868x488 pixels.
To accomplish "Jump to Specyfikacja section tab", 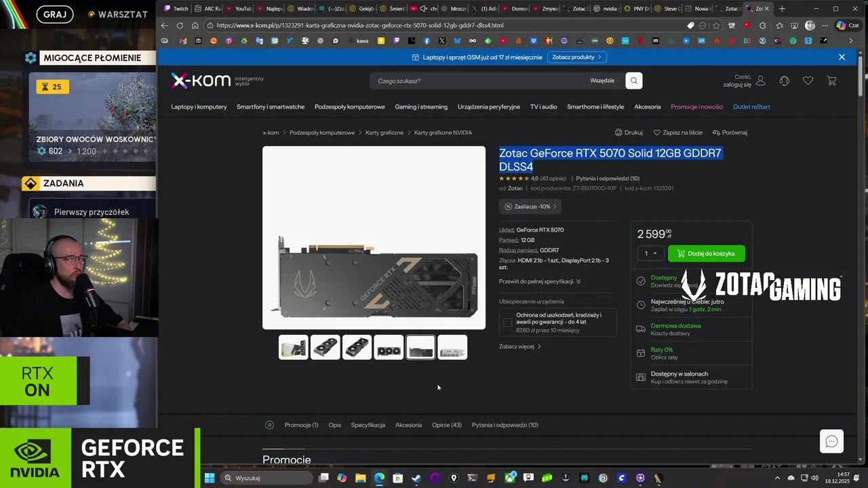I will click(368, 425).
